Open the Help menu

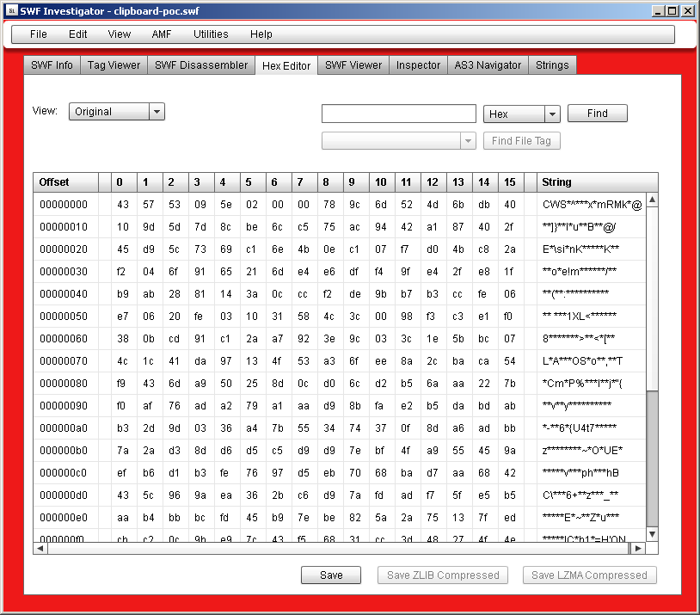tap(261, 34)
